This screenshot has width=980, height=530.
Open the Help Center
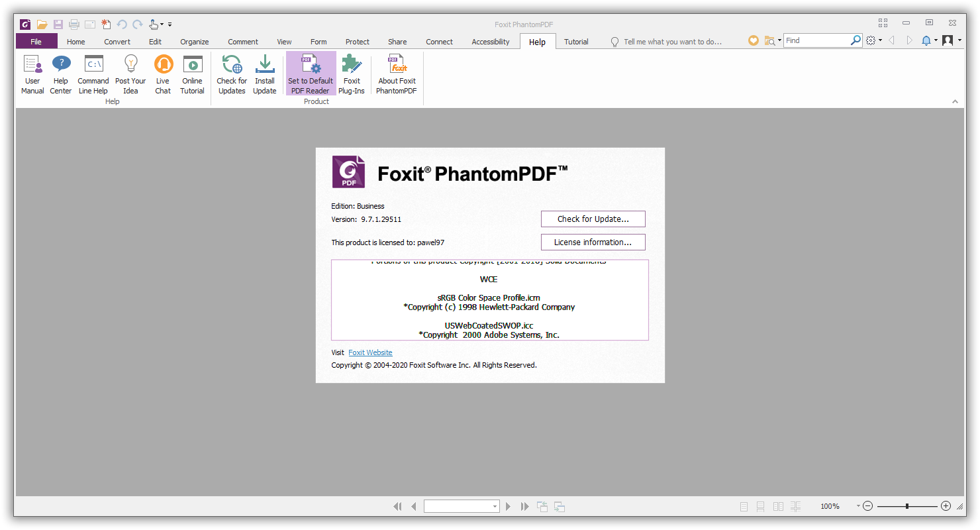pos(61,74)
